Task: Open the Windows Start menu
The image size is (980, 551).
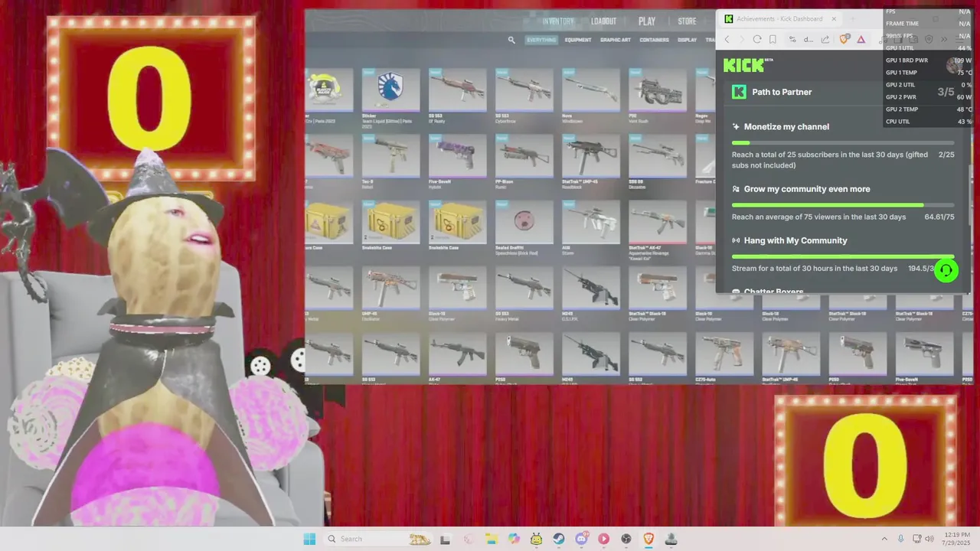Action: (x=309, y=539)
